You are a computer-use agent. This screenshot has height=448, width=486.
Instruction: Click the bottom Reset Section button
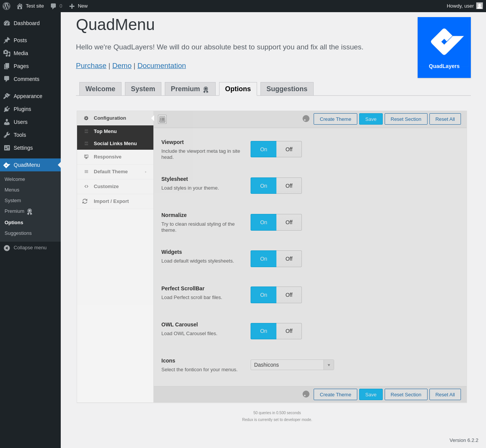coord(406,394)
